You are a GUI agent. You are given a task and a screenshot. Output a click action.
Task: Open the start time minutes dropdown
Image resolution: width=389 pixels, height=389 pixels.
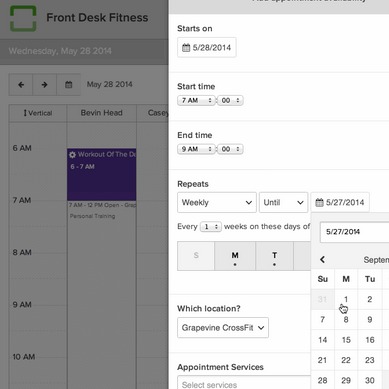click(230, 100)
